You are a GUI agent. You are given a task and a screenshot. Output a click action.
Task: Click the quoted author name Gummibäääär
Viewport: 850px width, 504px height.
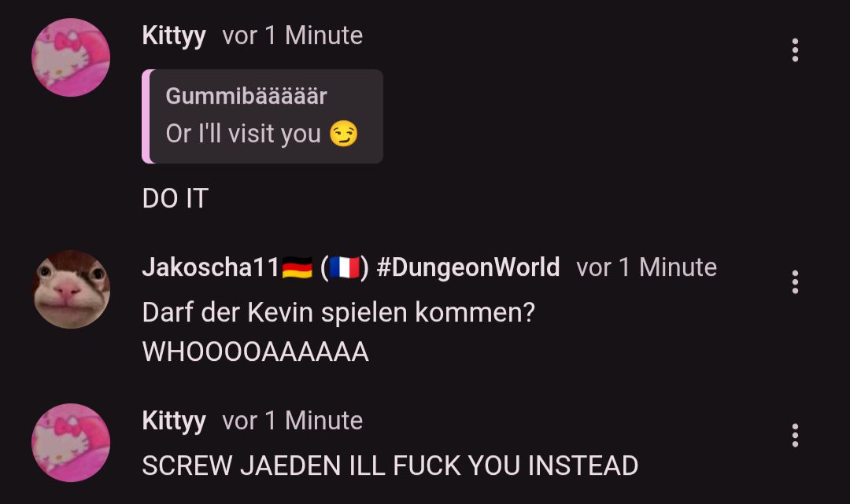(246, 96)
